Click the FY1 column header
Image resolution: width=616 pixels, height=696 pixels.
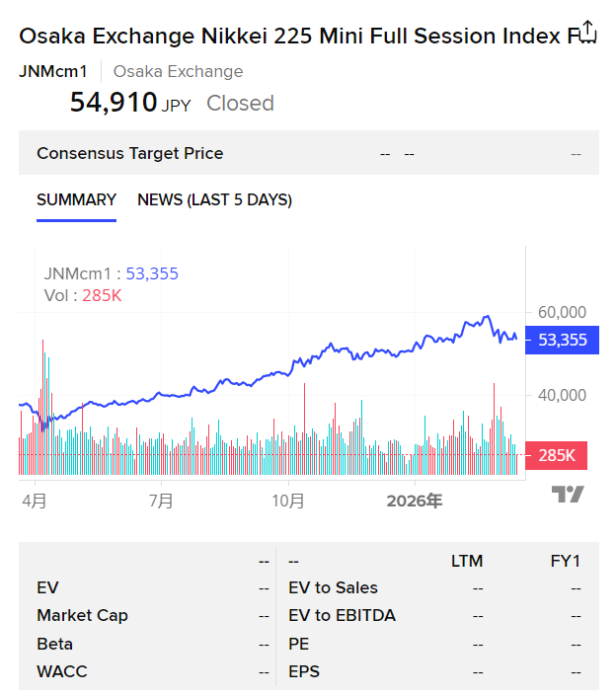click(x=565, y=561)
